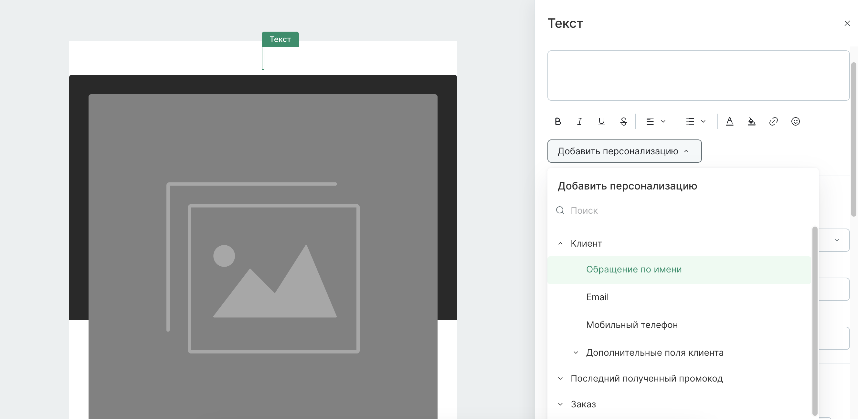The width and height of the screenshot is (868, 419).
Task: Select Обращение по имени option
Action: click(x=679, y=270)
